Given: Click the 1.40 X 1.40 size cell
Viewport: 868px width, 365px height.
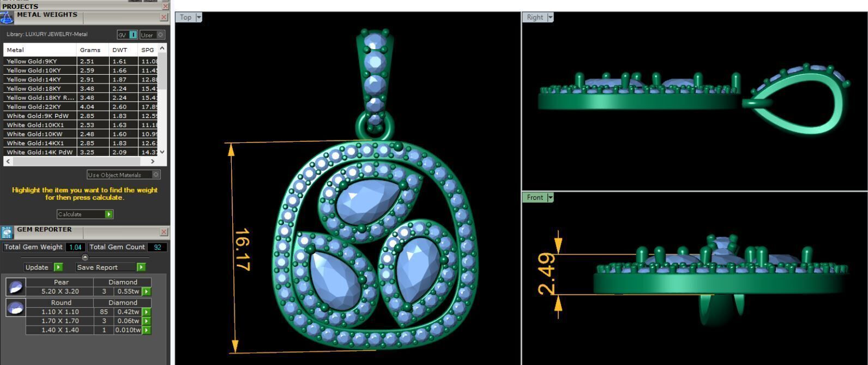Looking at the screenshot, I should coord(60,330).
